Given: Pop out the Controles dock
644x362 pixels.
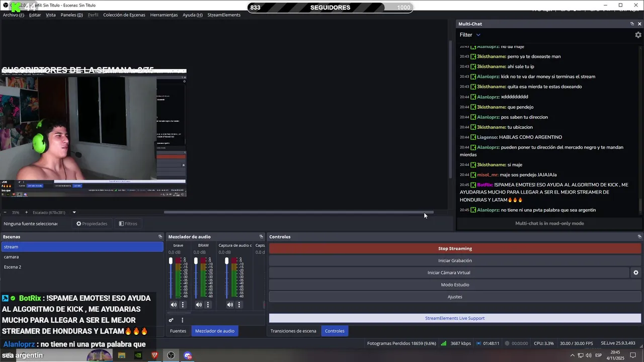Looking at the screenshot, I should coord(639,237).
